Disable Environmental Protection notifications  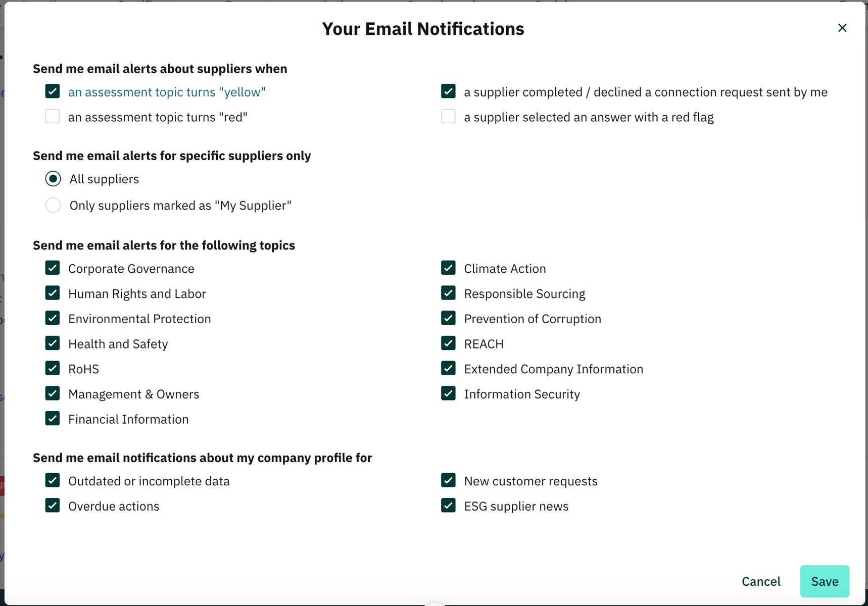[x=52, y=318]
